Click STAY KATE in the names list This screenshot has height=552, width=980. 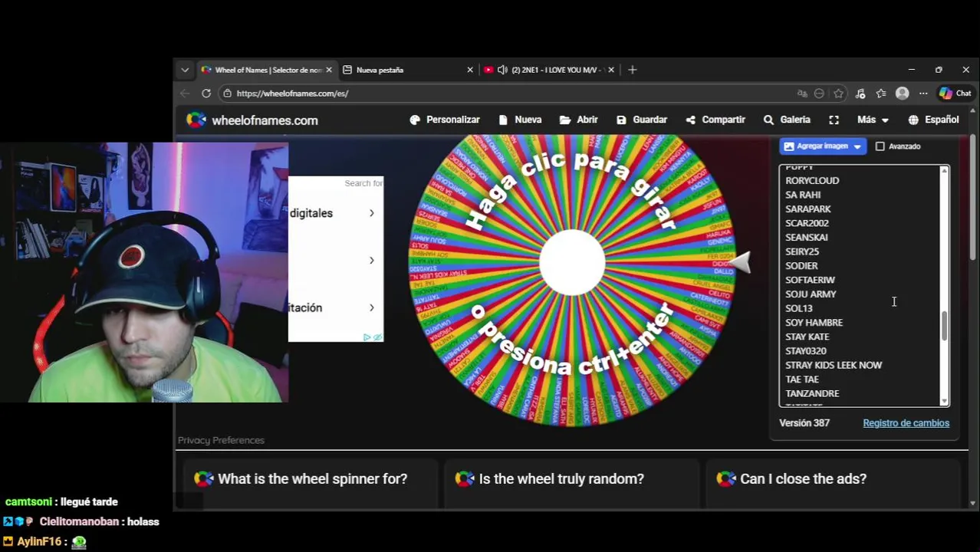(x=807, y=337)
